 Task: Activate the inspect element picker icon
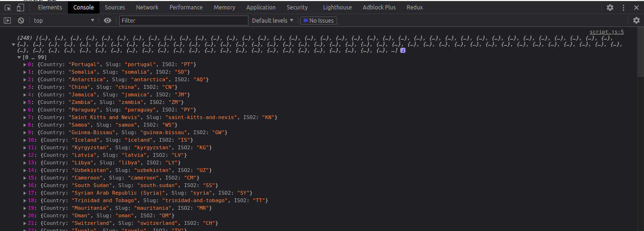pos(8,8)
